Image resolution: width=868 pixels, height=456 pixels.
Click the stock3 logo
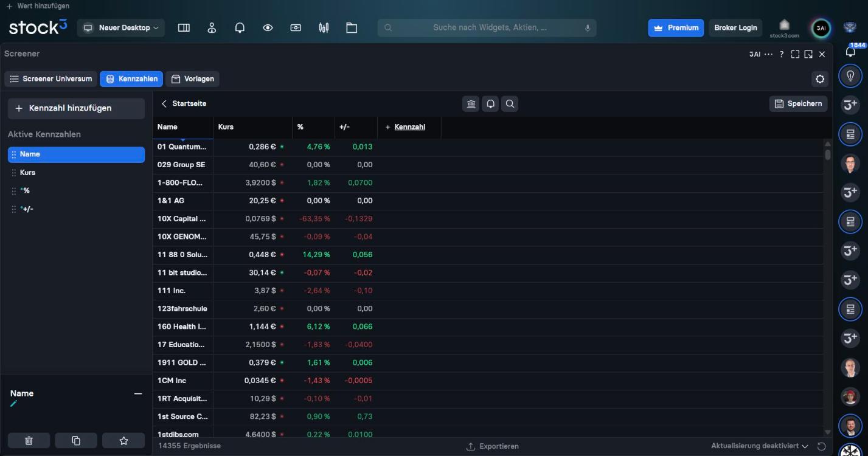click(x=38, y=27)
